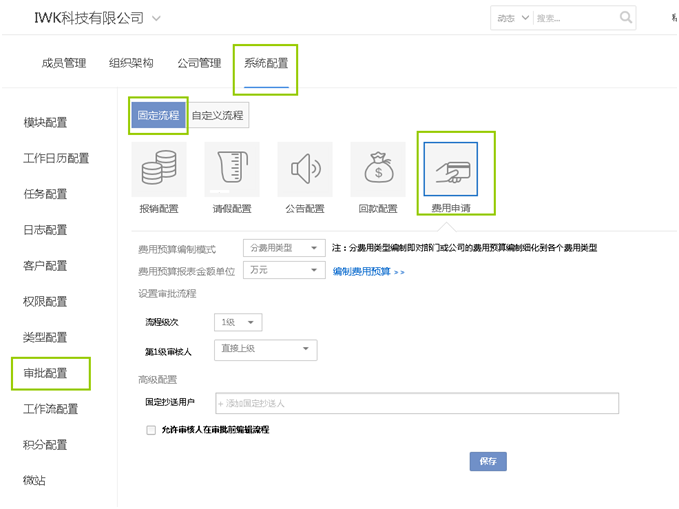Open the 费用预算编制模式 dropdown

click(284, 248)
